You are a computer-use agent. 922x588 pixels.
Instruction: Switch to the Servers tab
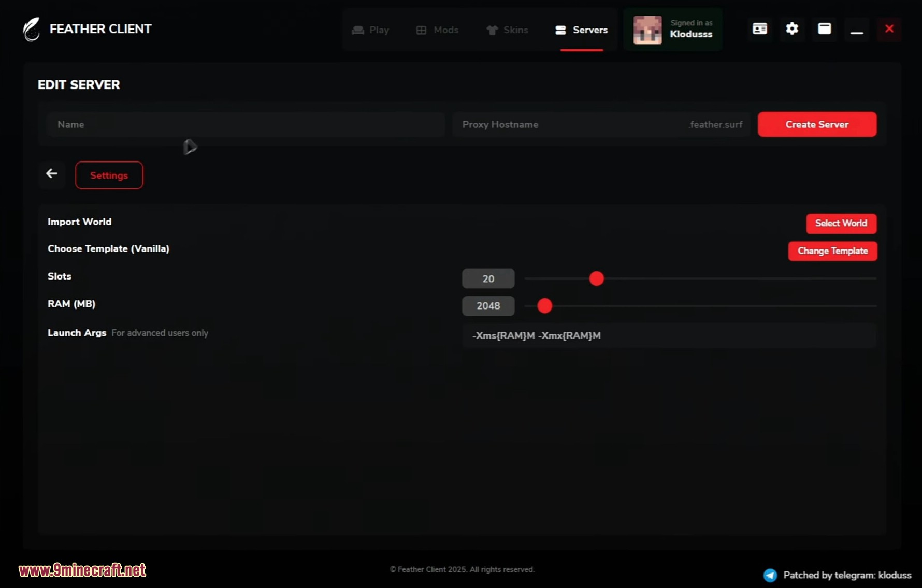(581, 30)
